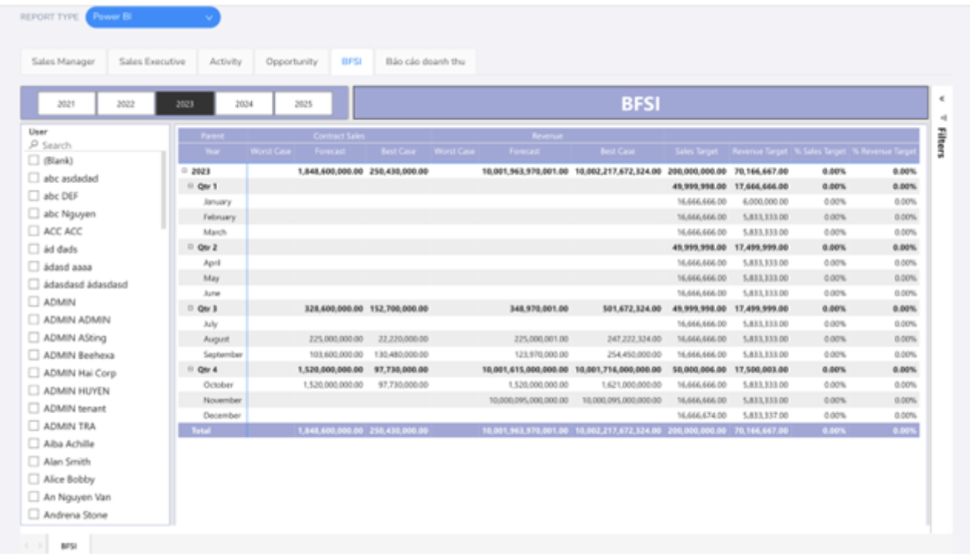Click the Total row label
Image resolution: width=970 pixels, height=560 pixels.
(200, 431)
